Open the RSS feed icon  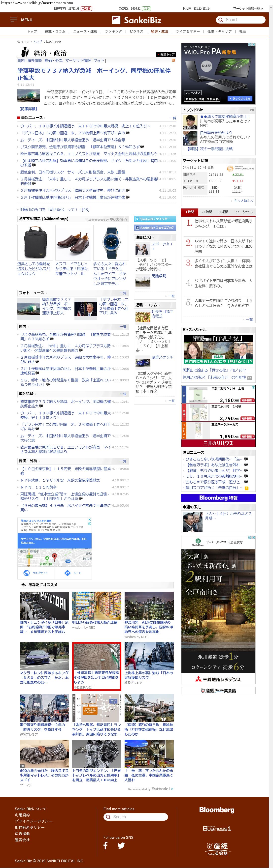pos(173,60)
